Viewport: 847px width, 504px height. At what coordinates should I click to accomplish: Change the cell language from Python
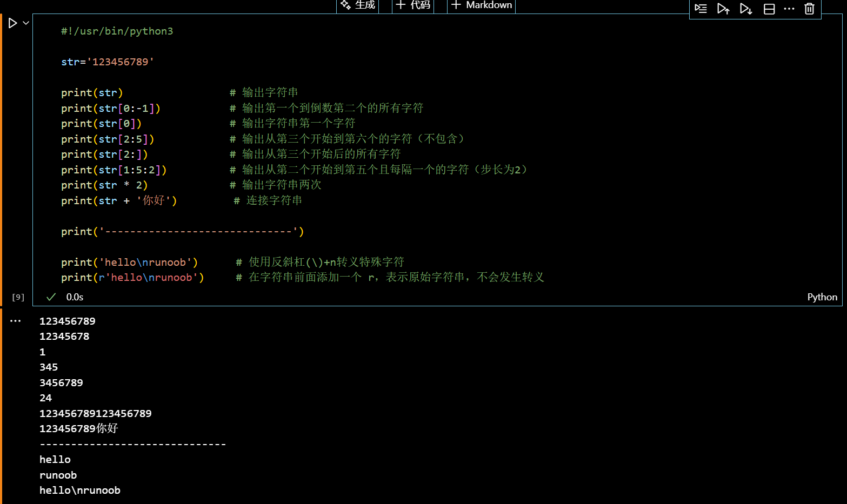pyautogui.click(x=822, y=297)
